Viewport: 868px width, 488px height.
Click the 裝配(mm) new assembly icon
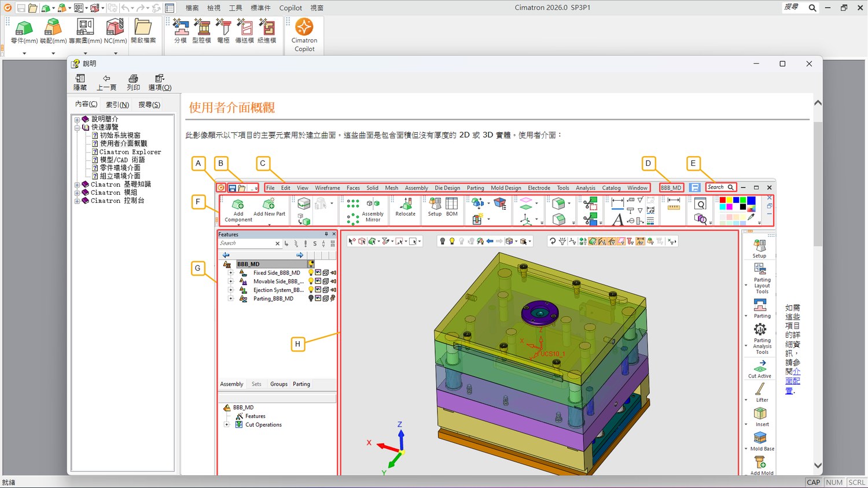(53, 27)
